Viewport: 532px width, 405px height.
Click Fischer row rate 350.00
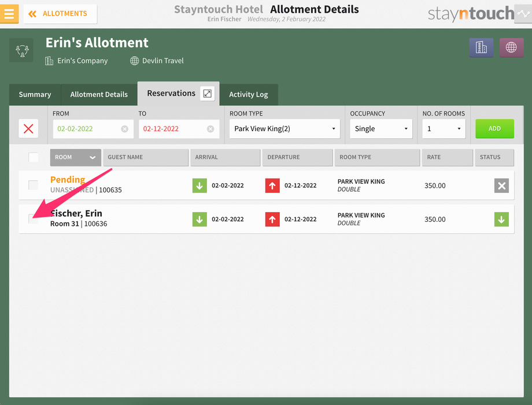coord(435,220)
